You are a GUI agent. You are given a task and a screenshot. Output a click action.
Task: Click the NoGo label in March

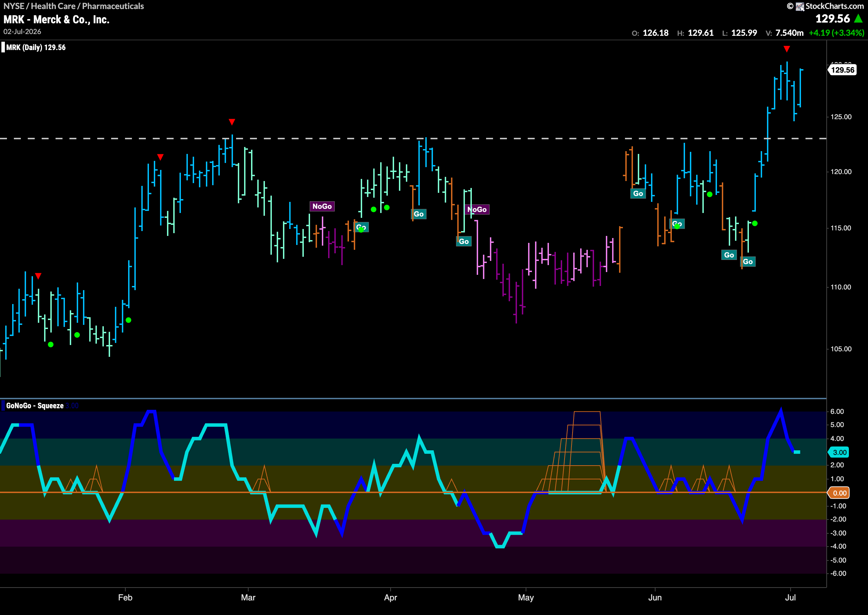(322, 206)
